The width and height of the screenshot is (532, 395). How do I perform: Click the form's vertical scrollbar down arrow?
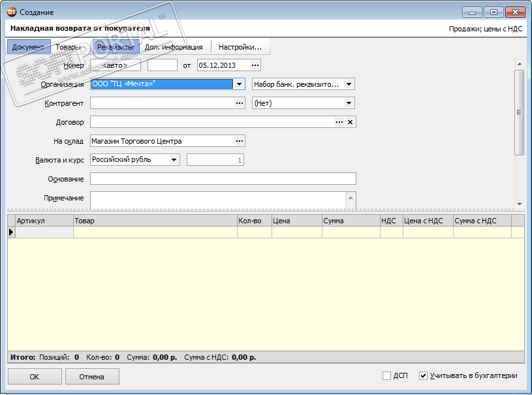click(x=520, y=204)
